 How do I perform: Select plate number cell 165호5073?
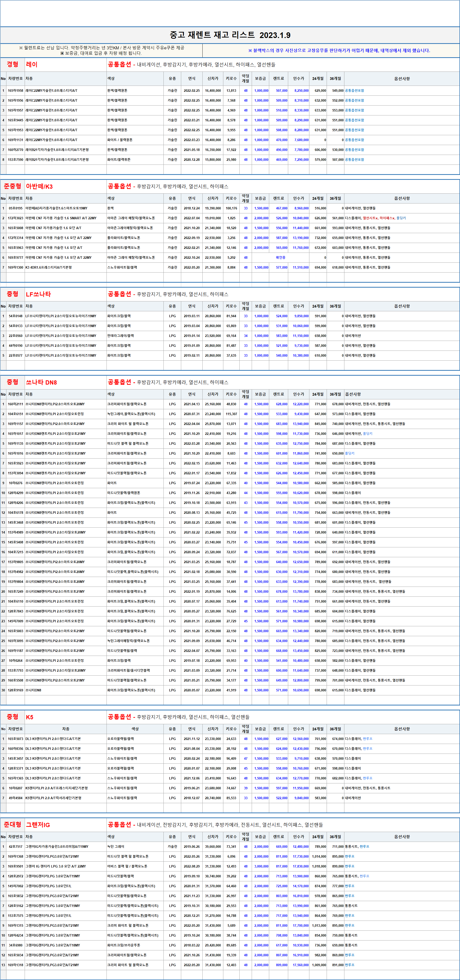(x=16, y=739)
